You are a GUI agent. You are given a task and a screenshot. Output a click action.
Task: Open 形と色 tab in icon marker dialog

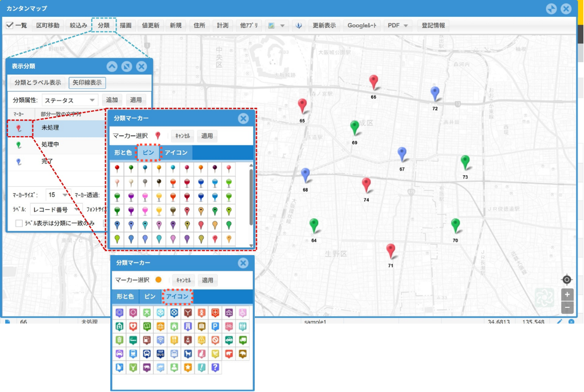125,296
